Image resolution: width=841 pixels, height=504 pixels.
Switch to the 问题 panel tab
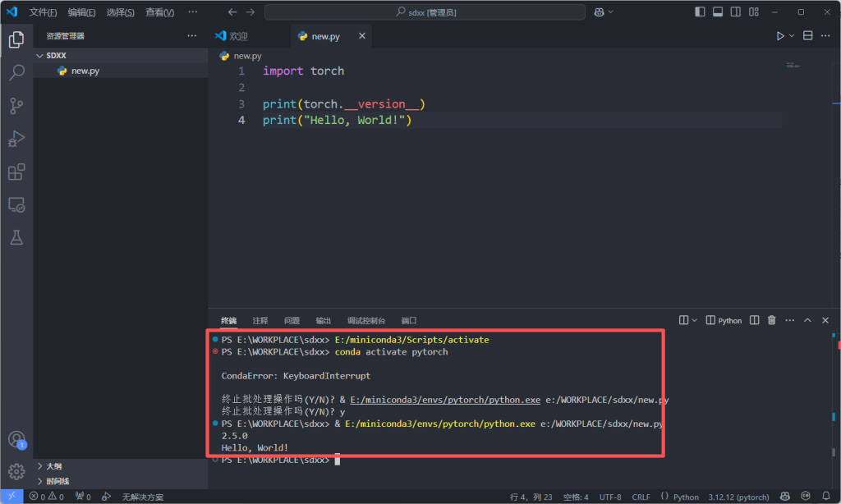(292, 320)
